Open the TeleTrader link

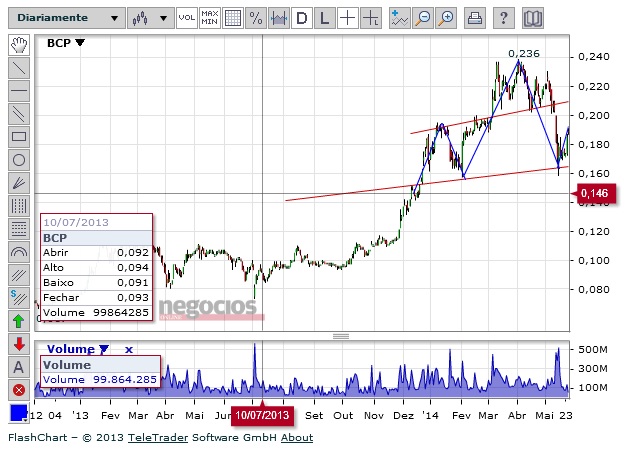click(158, 438)
